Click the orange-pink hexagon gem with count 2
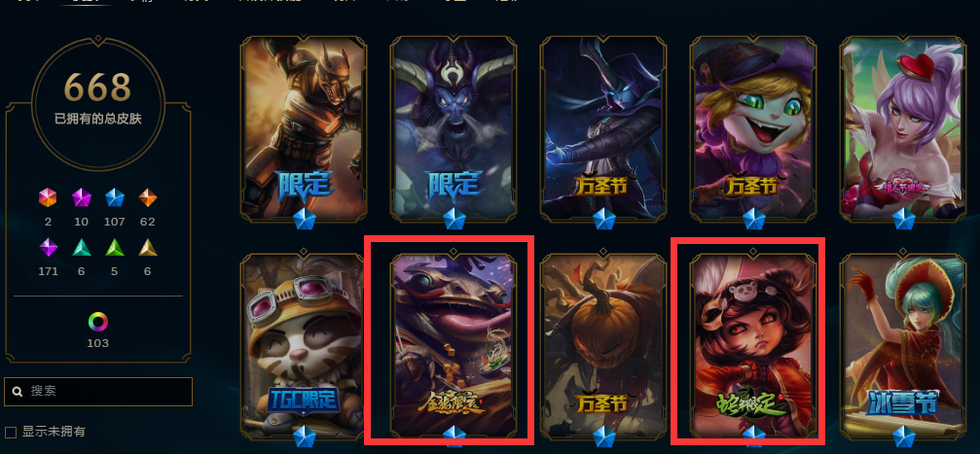Screen dimensions: 980x454 48,198
